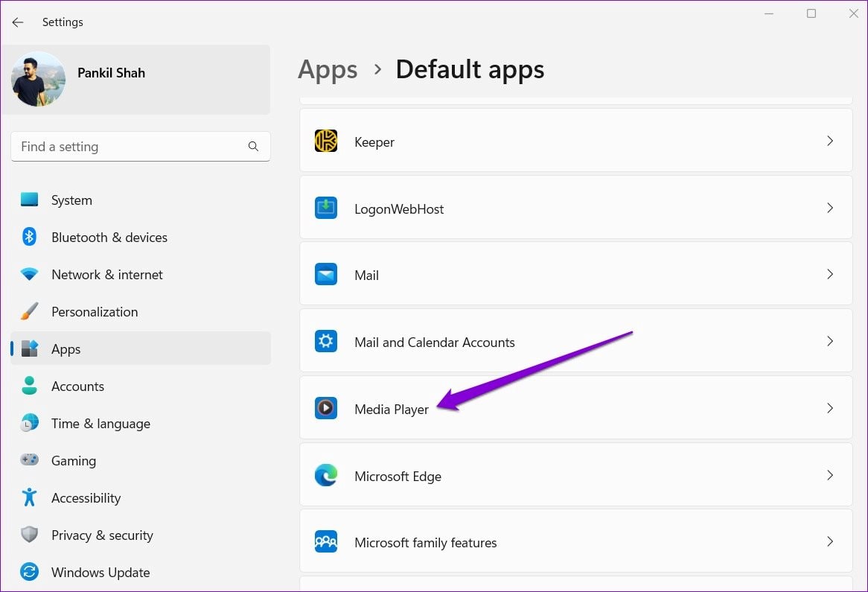The image size is (868, 592).
Task: Maximize the Settings window
Action: tap(811, 13)
